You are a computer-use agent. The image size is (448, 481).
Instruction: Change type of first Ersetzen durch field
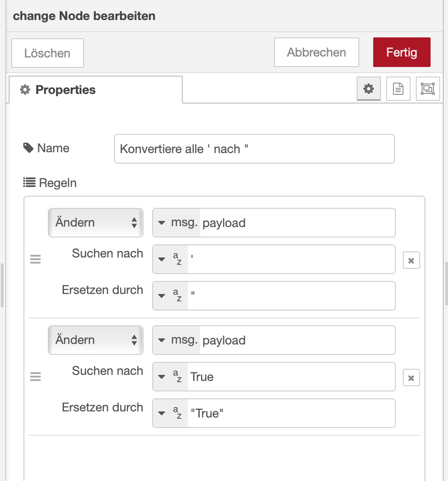(171, 296)
